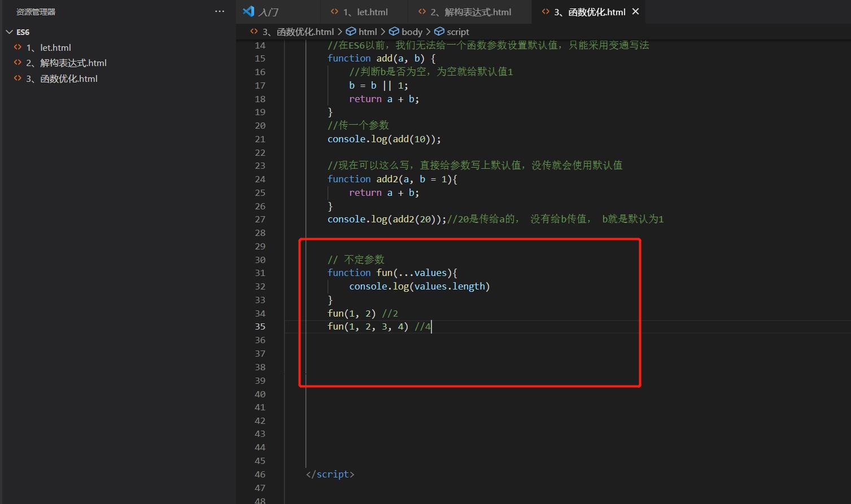Click the HTML file icon beside 1、let.html in explorer

18,47
